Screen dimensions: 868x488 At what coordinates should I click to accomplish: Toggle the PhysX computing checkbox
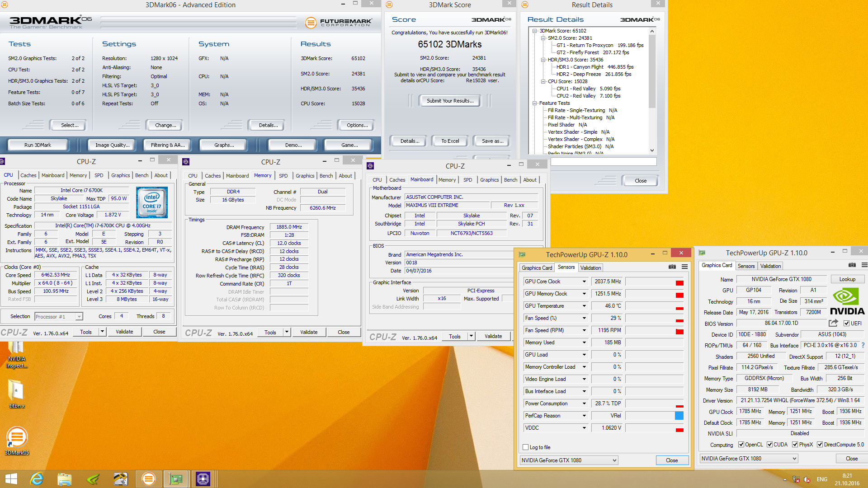click(x=795, y=445)
